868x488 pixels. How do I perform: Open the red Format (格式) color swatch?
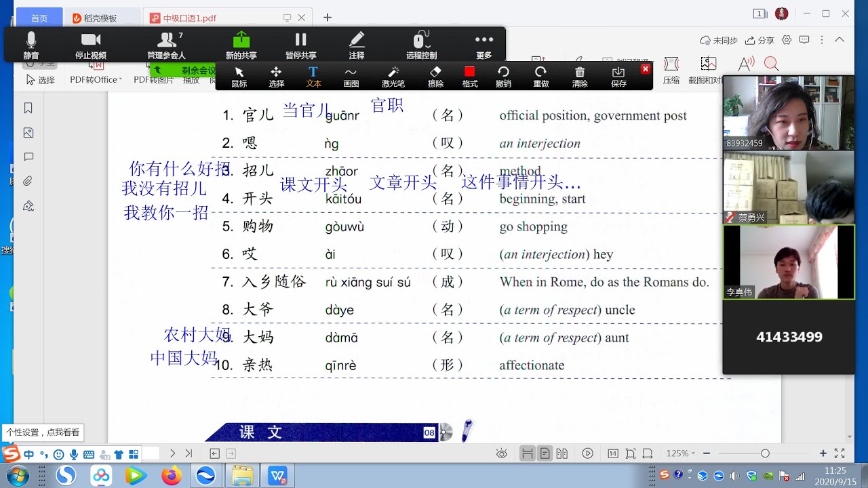pyautogui.click(x=470, y=77)
